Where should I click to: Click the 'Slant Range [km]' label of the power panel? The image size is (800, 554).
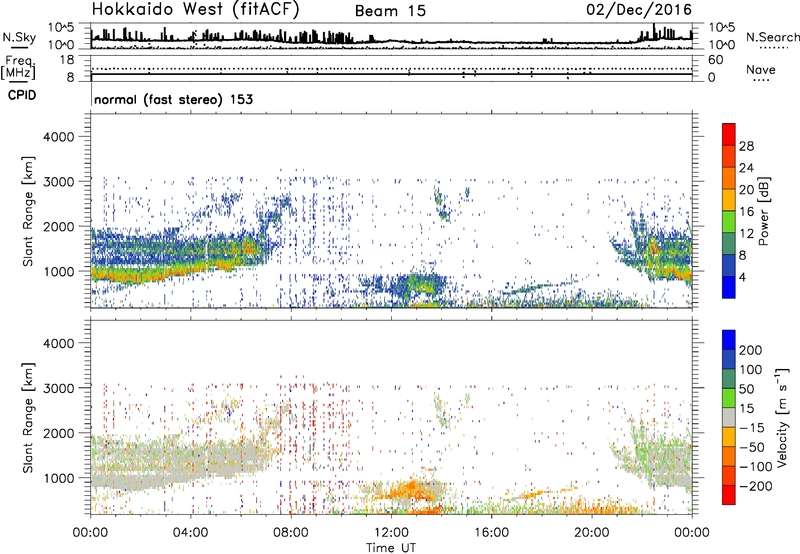[x=28, y=211]
